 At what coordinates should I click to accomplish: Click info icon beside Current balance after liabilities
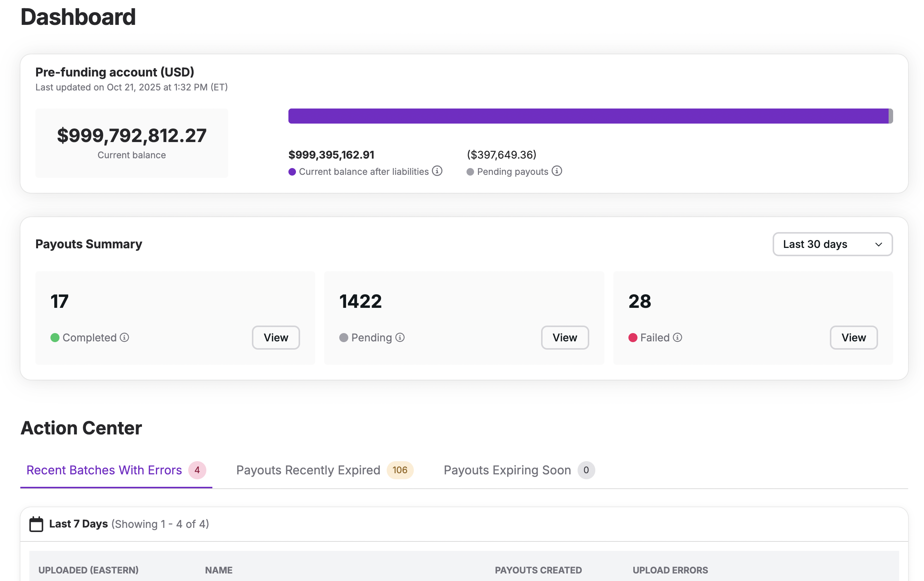(x=437, y=171)
